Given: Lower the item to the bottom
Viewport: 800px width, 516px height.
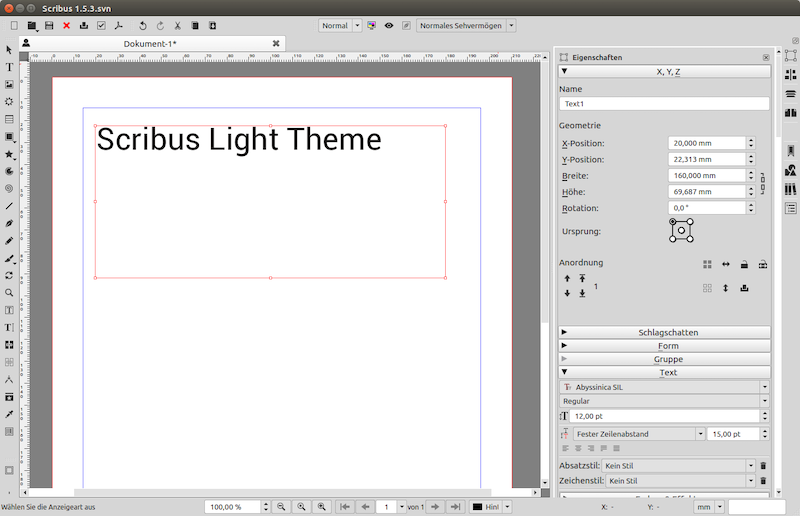Looking at the screenshot, I should point(582,293).
